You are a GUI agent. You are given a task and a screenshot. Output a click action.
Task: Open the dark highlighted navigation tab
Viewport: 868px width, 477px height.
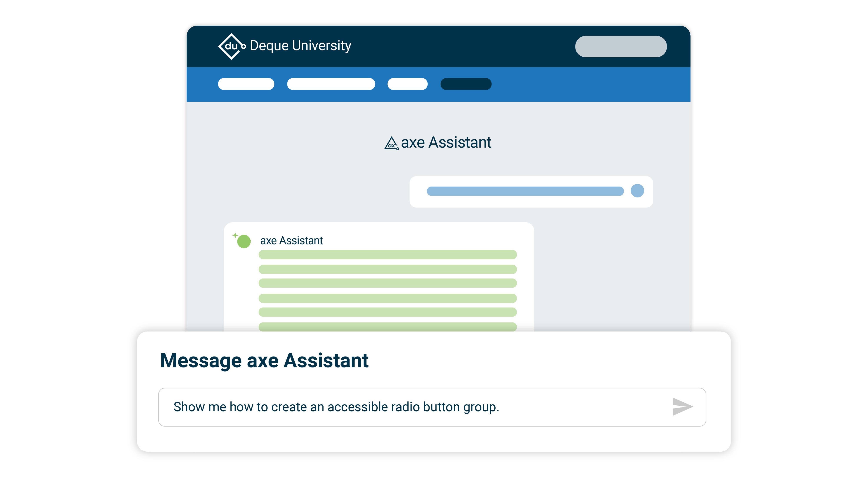pyautogui.click(x=465, y=84)
